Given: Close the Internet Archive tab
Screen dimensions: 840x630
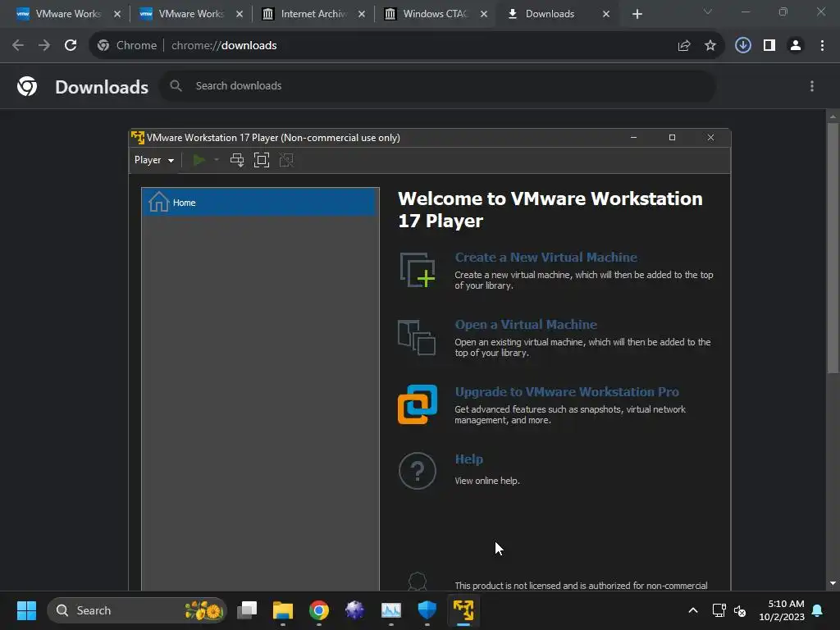Looking at the screenshot, I should click(x=362, y=14).
